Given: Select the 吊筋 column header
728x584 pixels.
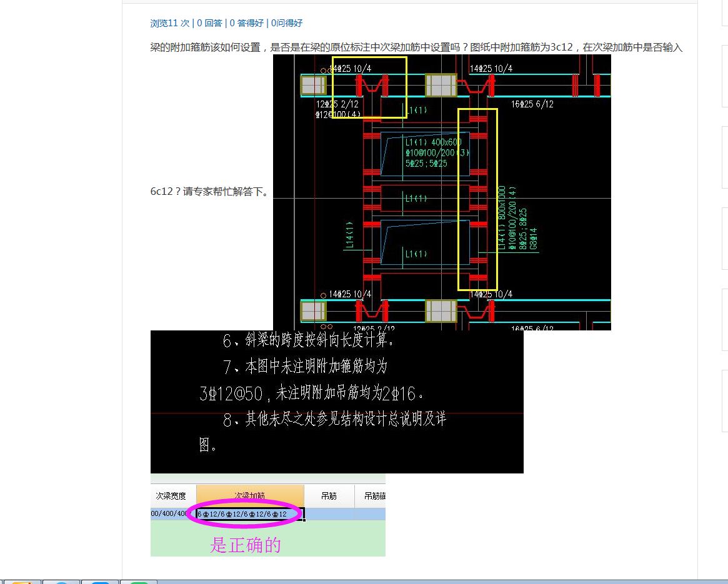Looking at the screenshot, I should (329, 495).
